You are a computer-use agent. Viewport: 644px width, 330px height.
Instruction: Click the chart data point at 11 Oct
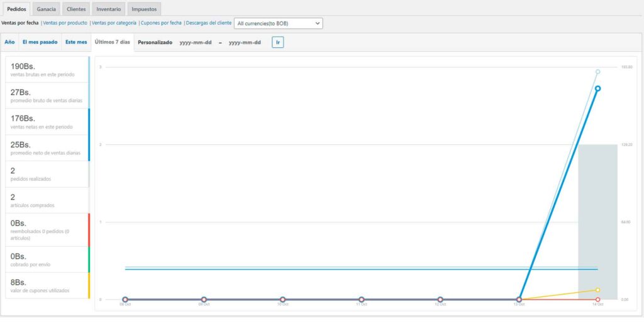point(362,300)
